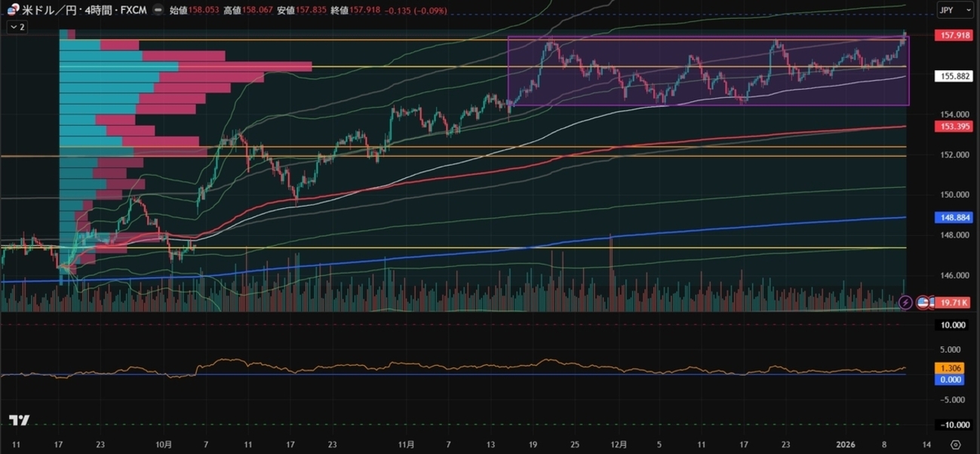
Task: Click the purple lightning bolt quick-trade icon
Action: [x=905, y=302]
